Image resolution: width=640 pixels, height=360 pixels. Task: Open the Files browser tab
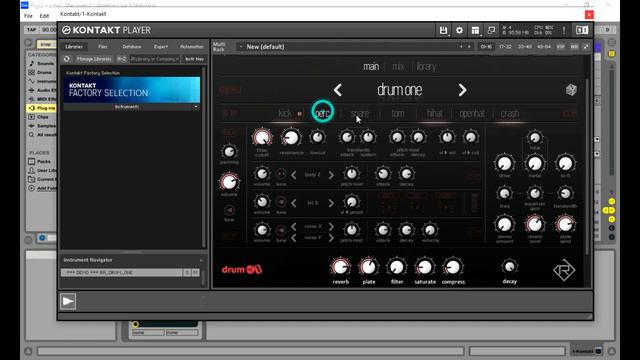coord(103,47)
